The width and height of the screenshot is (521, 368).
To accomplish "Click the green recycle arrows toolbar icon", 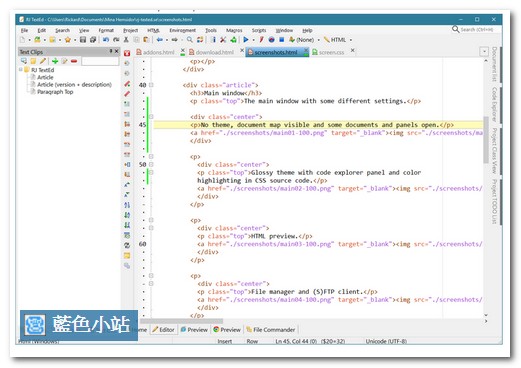I will tap(234, 40).
